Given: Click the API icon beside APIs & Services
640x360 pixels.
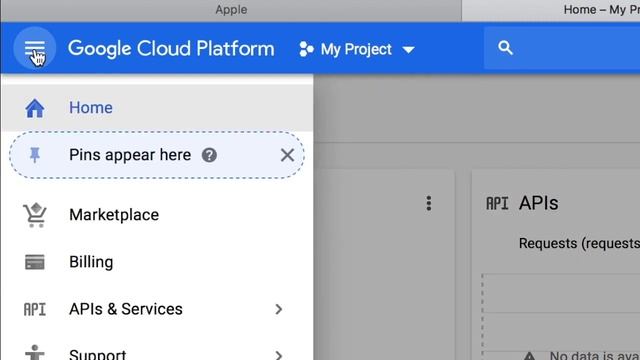Looking at the screenshot, I should point(35,309).
